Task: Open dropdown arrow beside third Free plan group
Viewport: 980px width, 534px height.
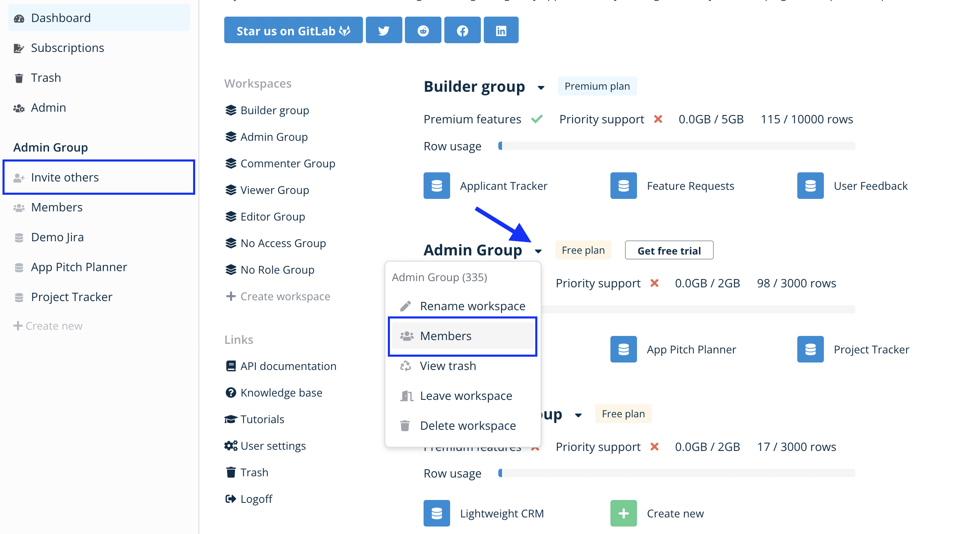Action: click(578, 415)
